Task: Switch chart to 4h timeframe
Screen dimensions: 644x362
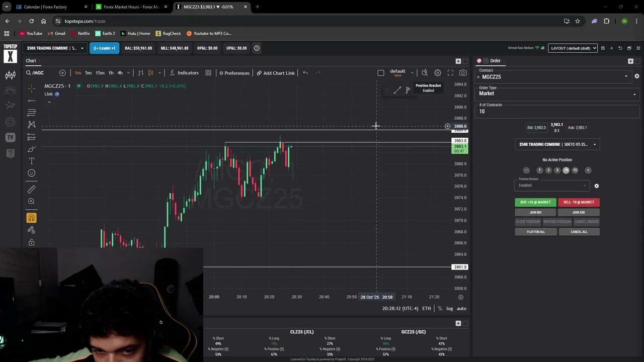Action: pos(120,73)
